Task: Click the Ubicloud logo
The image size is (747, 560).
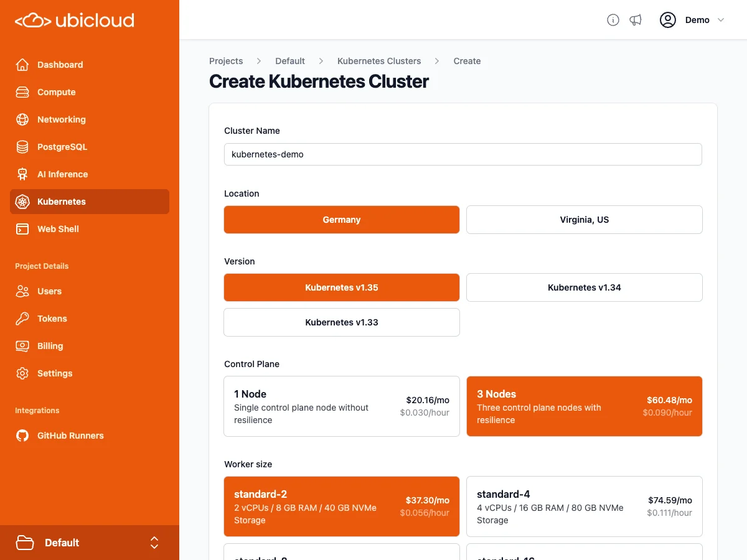Action: click(74, 21)
